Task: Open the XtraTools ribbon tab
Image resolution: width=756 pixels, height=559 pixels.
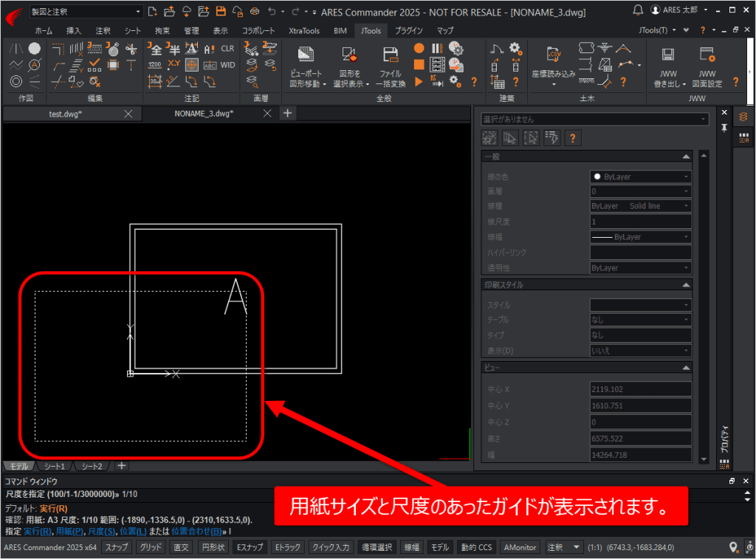Action: coord(304,30)
